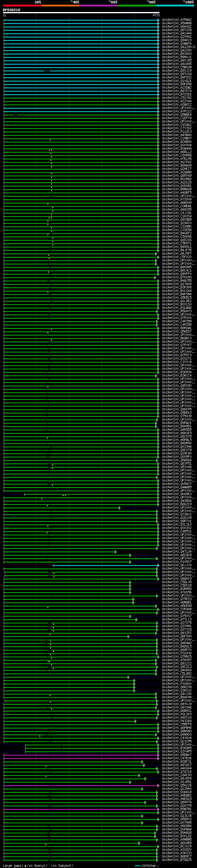Open hit UniRef100_B6K2C9
Viewport: 197px width, 868px height.
point(177,504)
